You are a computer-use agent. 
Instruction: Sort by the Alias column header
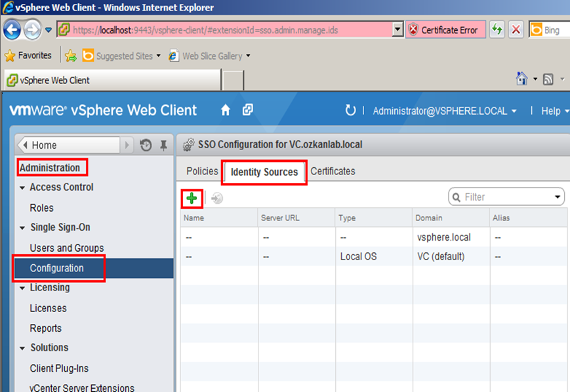(x=528, y=218)
